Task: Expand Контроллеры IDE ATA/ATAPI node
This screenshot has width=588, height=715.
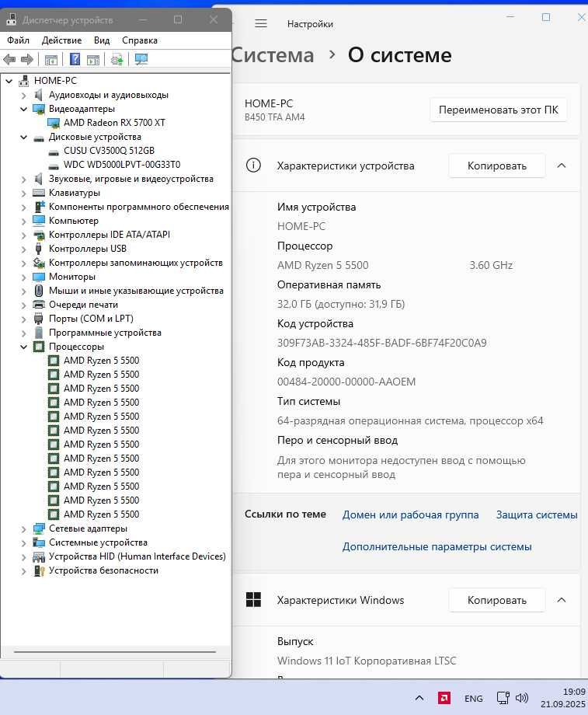Action: 24,235
